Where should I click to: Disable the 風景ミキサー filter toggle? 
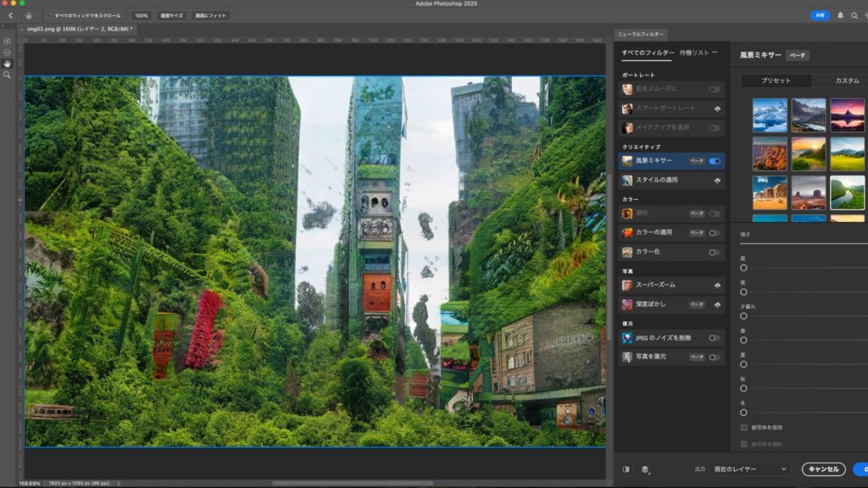pos(715,160)
